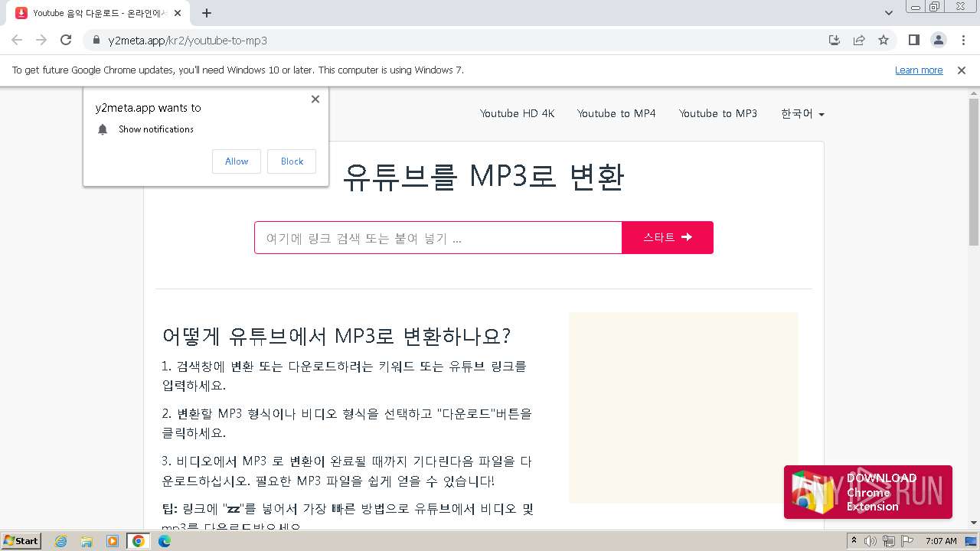Screen dimensions: 980x551
Task: Click the share page icon
Action: [x=859, y=40]
